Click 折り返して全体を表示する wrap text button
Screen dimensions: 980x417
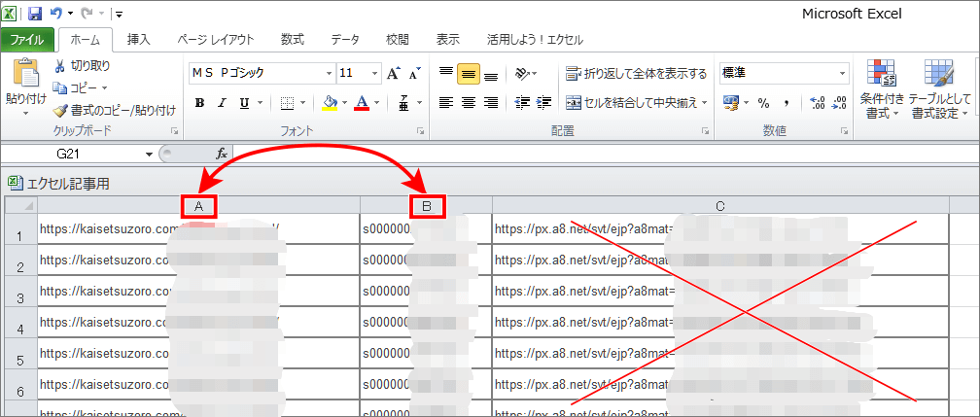coord(637,73)
